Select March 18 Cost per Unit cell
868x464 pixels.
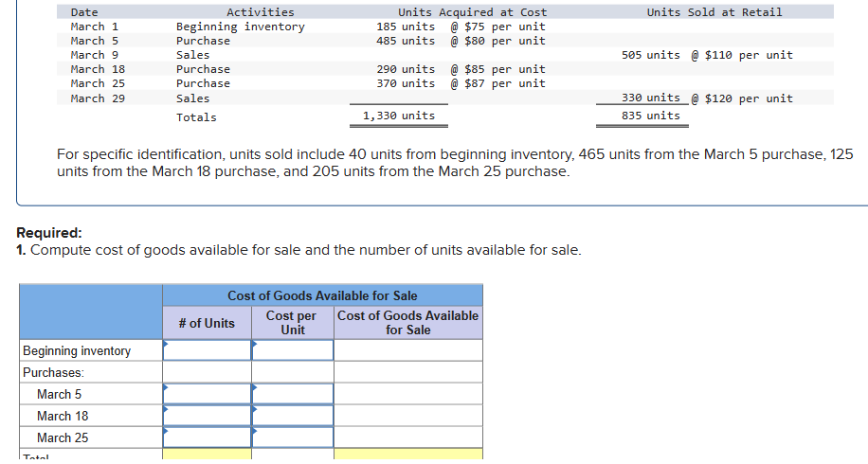click(293, 416)
